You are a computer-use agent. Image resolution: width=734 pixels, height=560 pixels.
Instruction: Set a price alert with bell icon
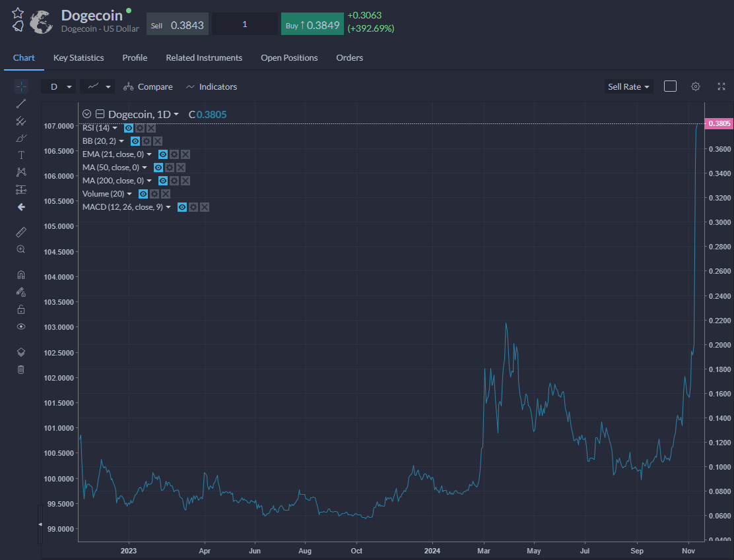click(x=18, y=26)
